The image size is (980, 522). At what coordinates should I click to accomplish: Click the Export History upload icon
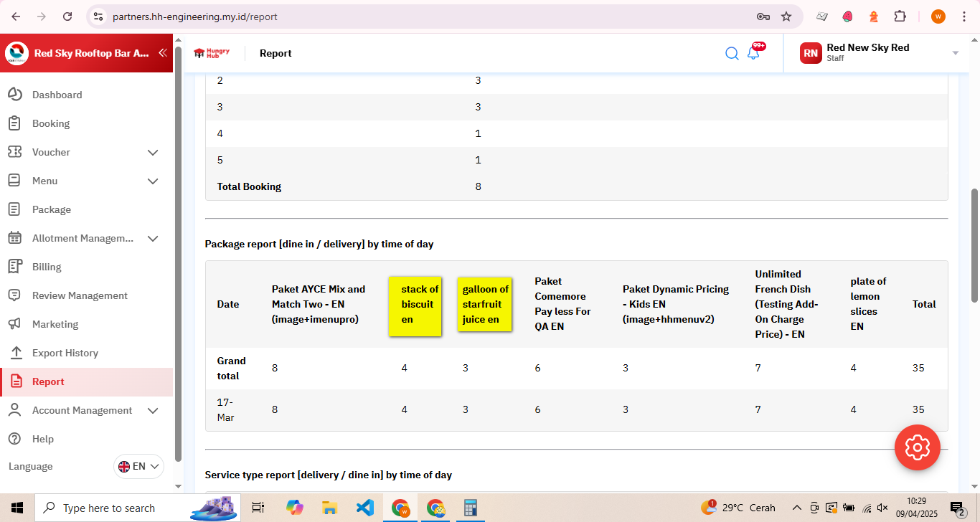pyautogui.click(x=14, y=353)
